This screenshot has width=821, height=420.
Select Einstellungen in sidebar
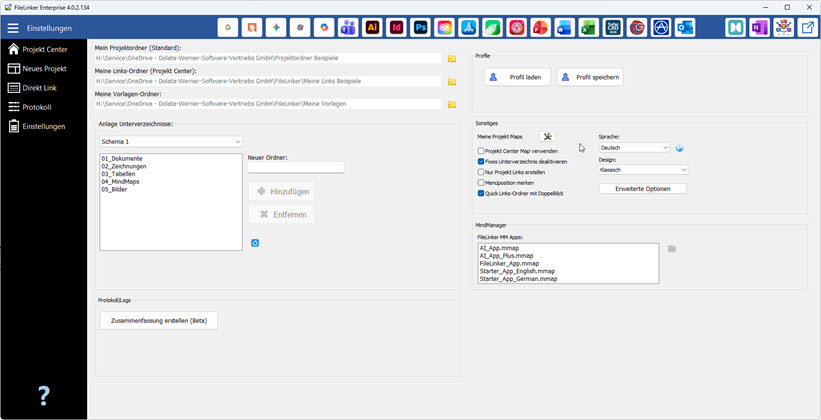44,126
